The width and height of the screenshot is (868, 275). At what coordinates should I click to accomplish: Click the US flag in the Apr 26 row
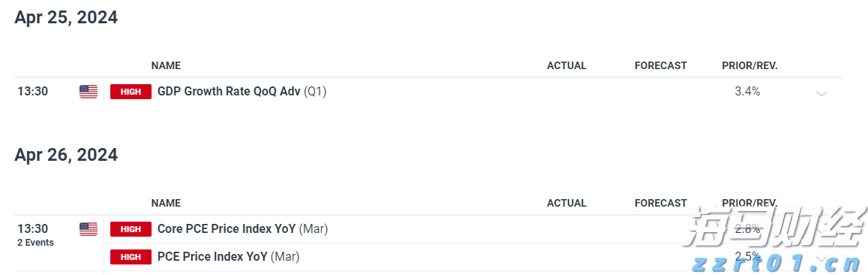coord(89,229)
